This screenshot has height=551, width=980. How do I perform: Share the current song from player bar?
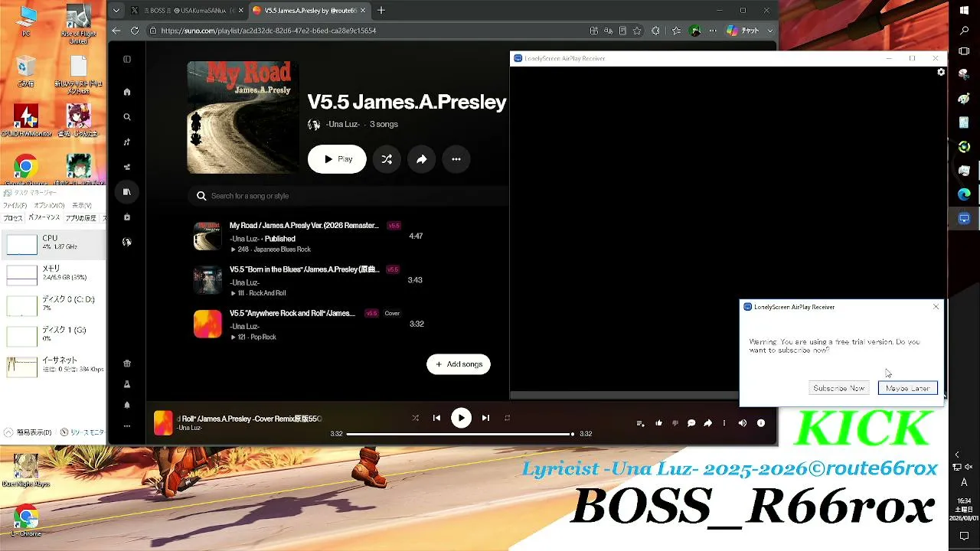708,423
